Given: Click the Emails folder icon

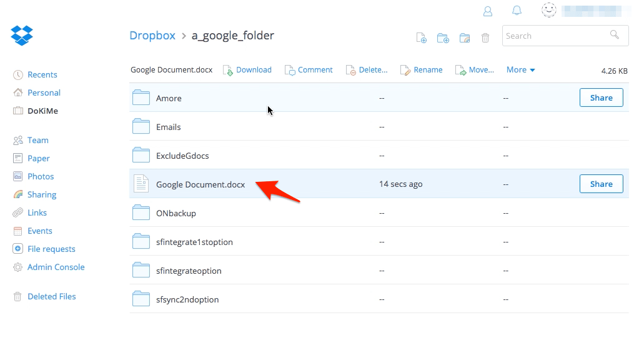Looking at the screenshot, I should pyautogui.click(x=141, y=126).
